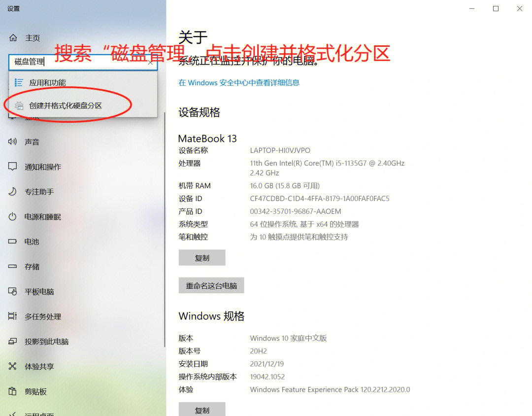The height and width of the screenshot is (416, 532).
Task: Minimize the Settings window
Action: pyautogui.click(x=471, y=8)
